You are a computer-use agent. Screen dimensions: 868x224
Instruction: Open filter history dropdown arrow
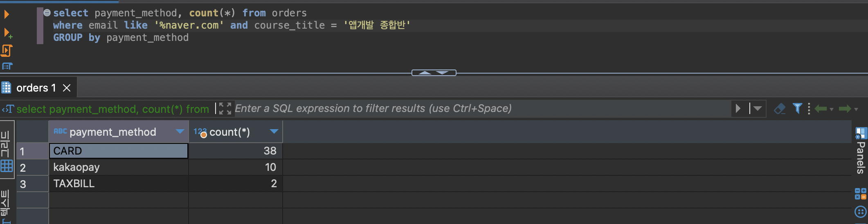[758, 108]
